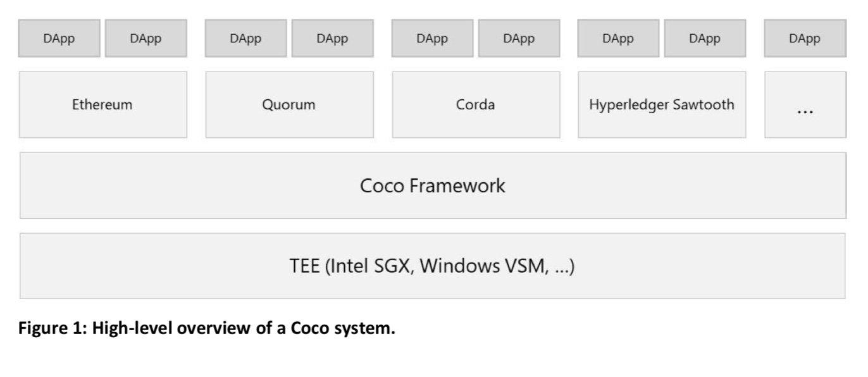Image resolution: width=868 pixels, height=377 pixels.
Task: Click the ellipsis ledger box
Action: pyautogui.click(x=805, y=104)
